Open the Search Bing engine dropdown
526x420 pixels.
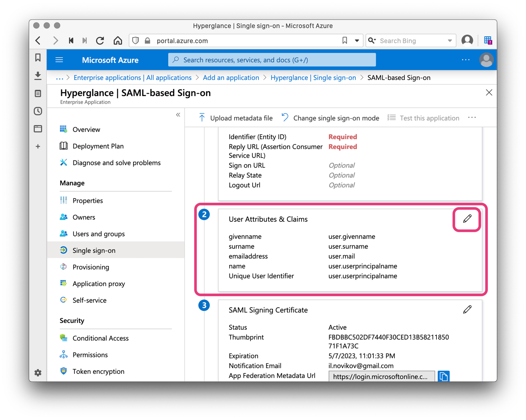click(449, 40)
